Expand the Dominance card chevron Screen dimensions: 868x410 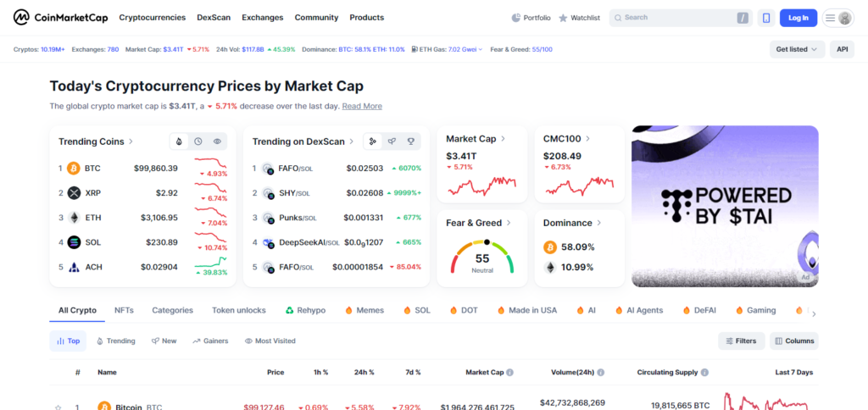tap(598, 223)
